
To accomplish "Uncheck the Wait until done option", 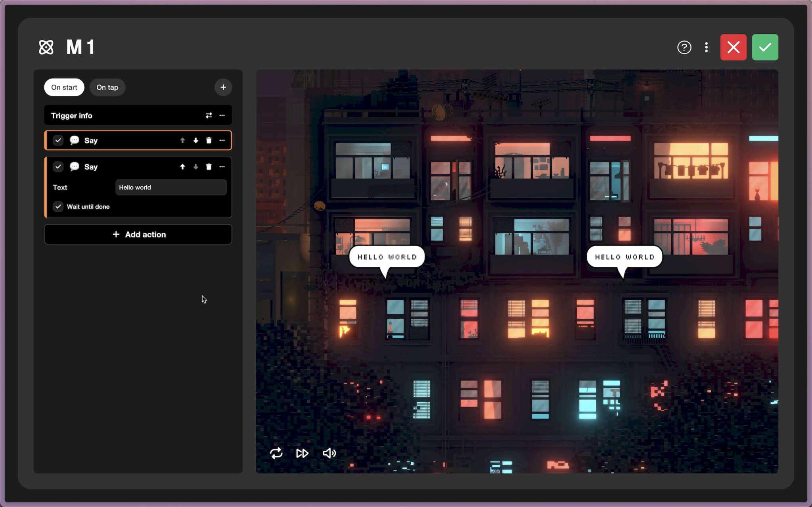I will [x=58, y=207].
